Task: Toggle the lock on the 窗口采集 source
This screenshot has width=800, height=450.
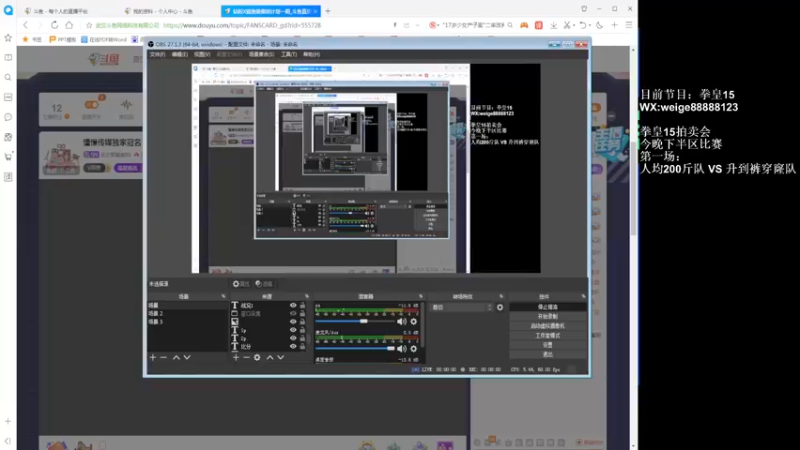Action: [x=302, y=313]
